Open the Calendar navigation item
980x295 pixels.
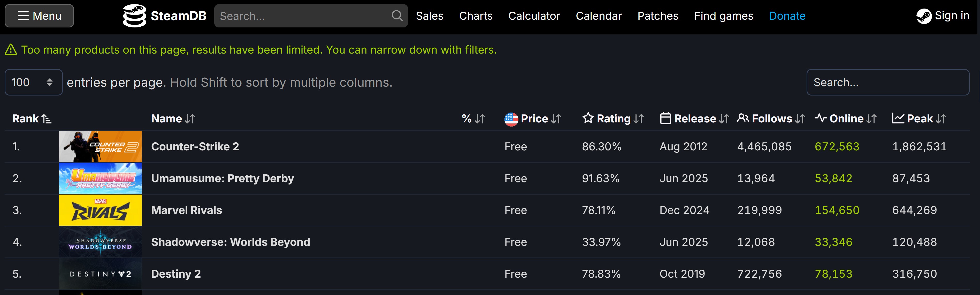pyautogui.click(x=599, y=16)
